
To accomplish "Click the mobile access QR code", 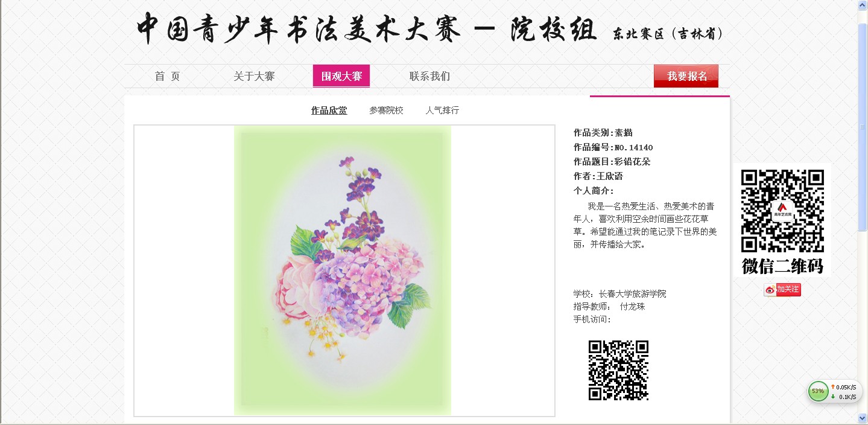I will tap(618, 370).
